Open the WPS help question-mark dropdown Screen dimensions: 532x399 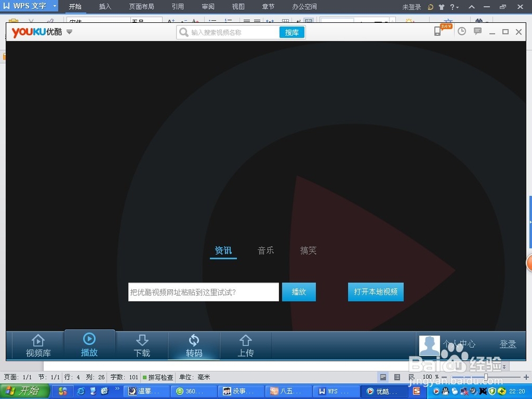454,7
